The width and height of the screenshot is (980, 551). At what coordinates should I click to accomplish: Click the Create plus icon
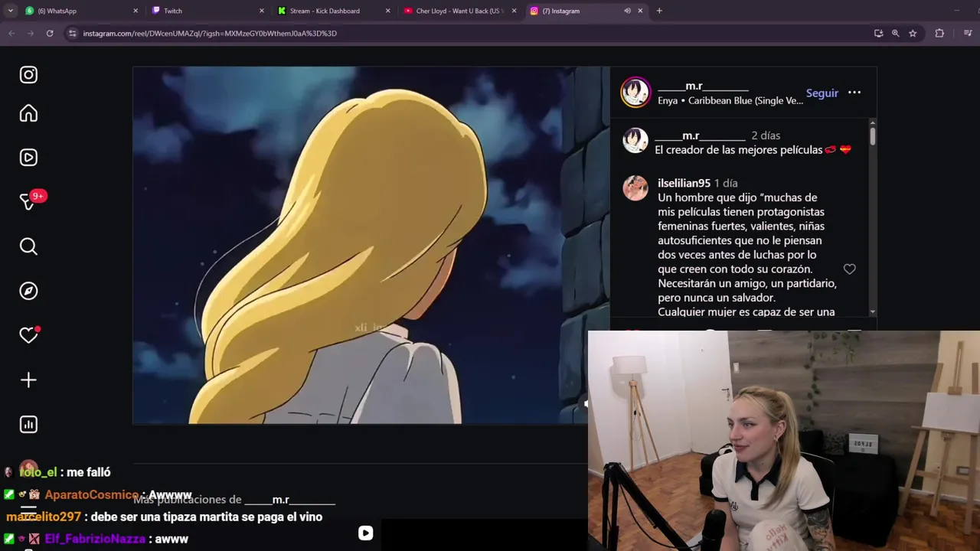28,380
